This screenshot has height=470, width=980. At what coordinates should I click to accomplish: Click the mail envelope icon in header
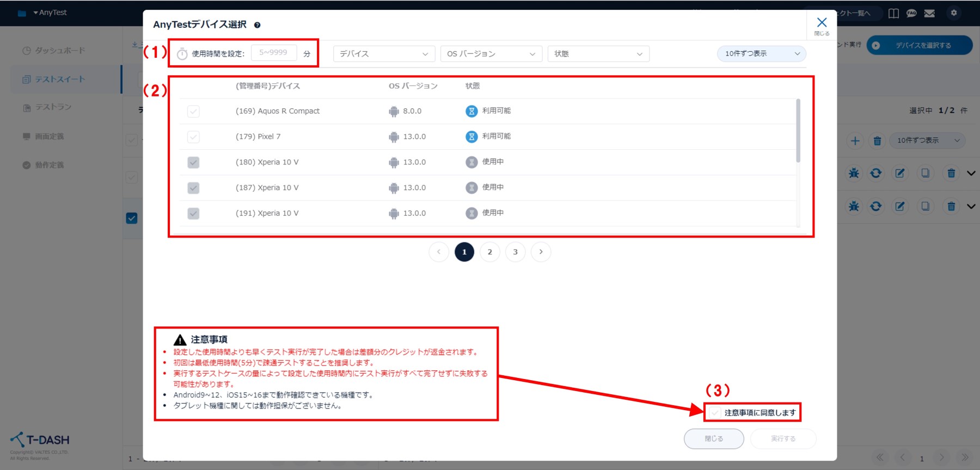929,13
